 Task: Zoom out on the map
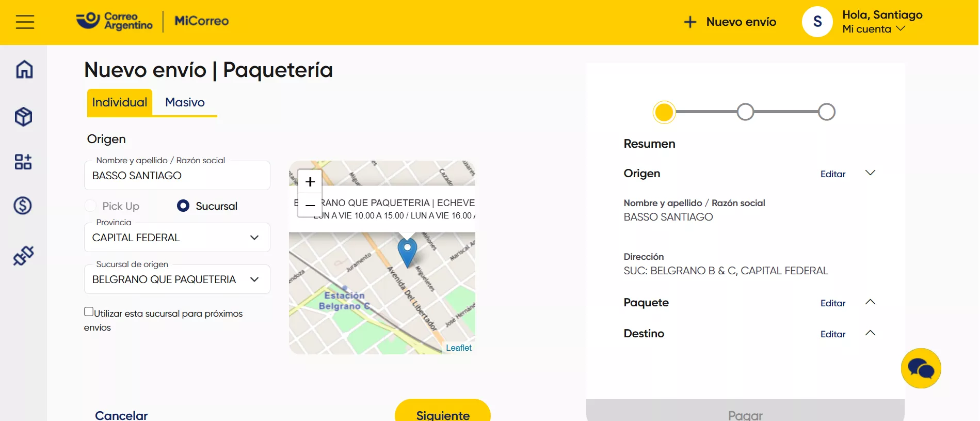(310, 205)
